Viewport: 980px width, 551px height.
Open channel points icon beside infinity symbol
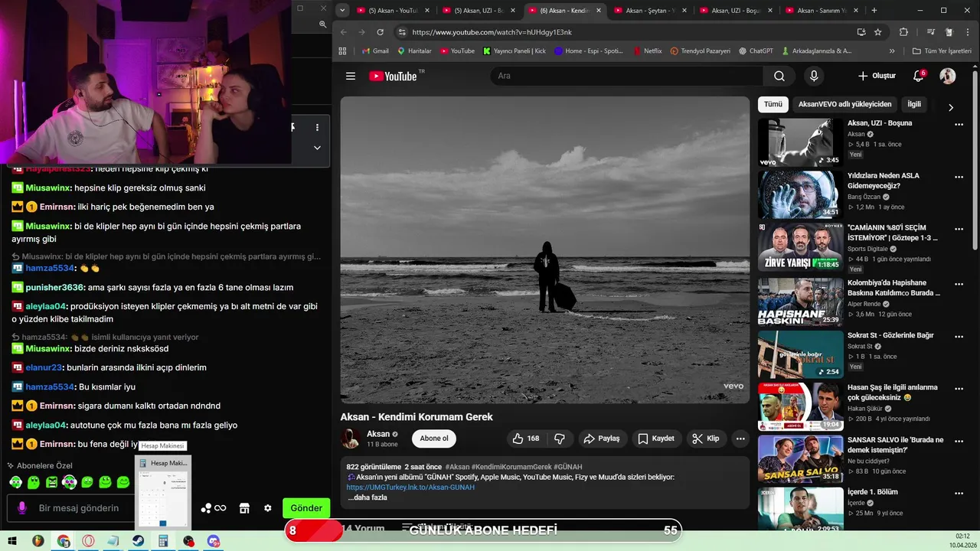coord(206,508)
